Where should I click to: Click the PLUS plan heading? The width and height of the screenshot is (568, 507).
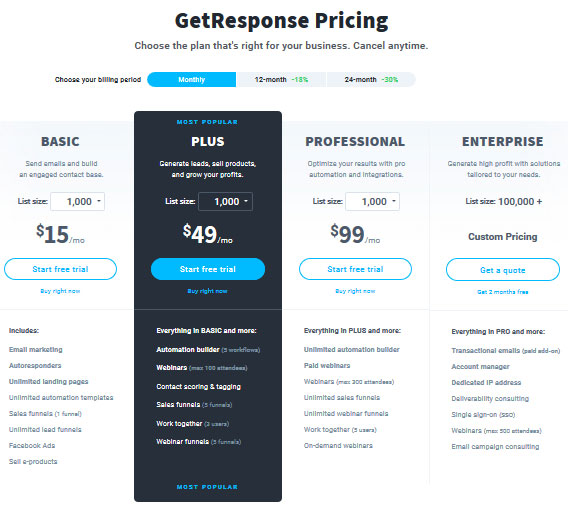pyautogui.click(x=208, y=142)
